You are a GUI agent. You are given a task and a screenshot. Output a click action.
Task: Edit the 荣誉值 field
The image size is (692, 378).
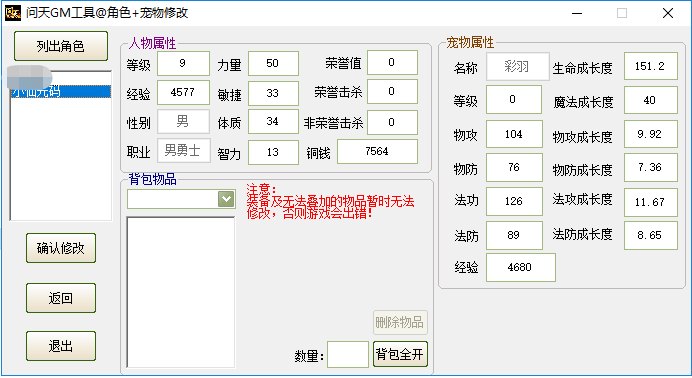tap(392, 63)
